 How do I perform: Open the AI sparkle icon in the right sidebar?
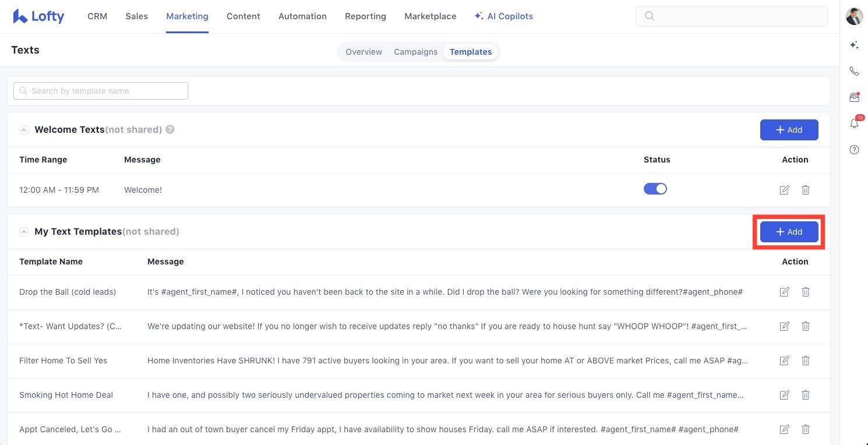[854, 45]
